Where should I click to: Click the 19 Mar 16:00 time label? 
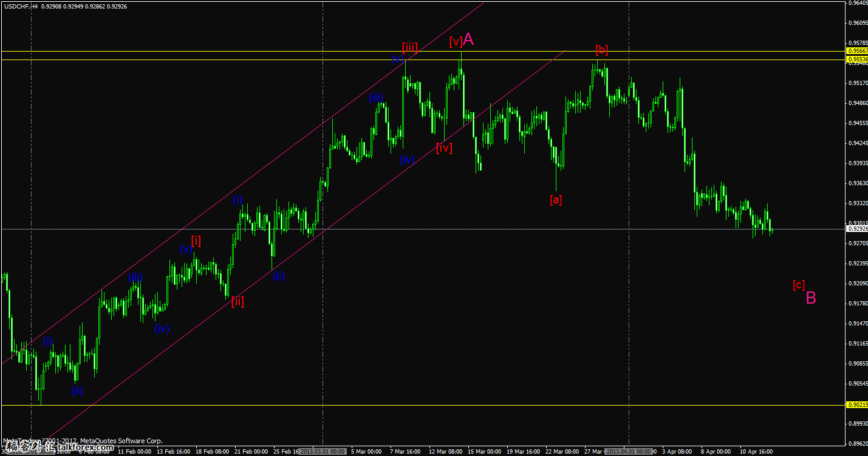click(x=523, y=452)
